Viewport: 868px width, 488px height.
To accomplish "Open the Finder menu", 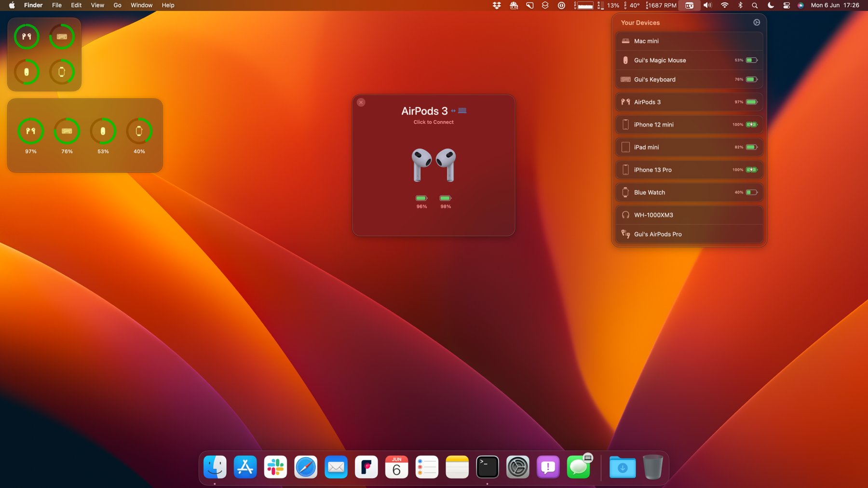I will click(x=33, y=5).
